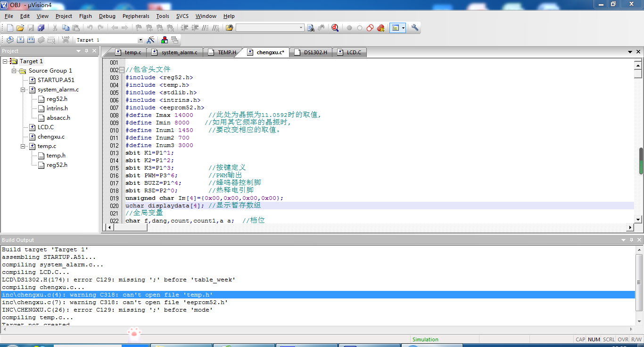
Task: Click the Undo arrow icon
Action: click(90, 28)
